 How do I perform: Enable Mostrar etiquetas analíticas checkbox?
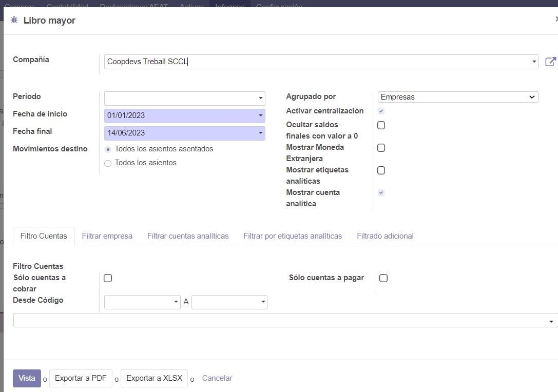[x=381, y=170]
